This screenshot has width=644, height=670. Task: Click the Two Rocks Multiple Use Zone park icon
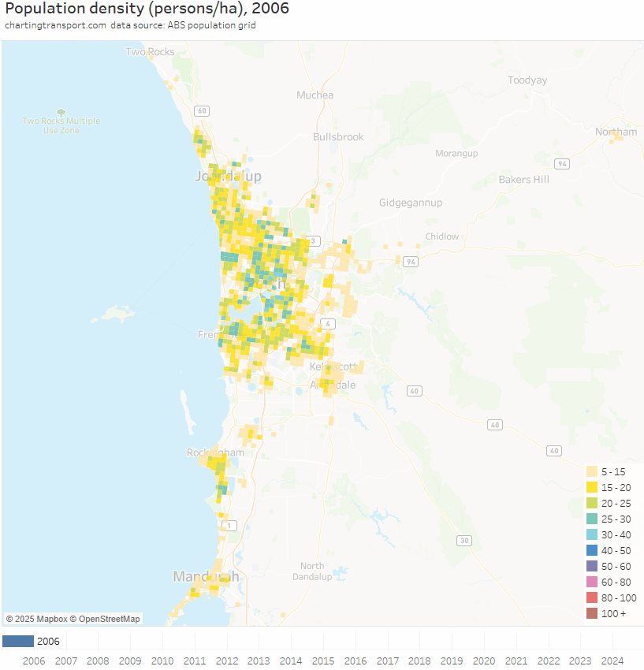pos(61,112)
